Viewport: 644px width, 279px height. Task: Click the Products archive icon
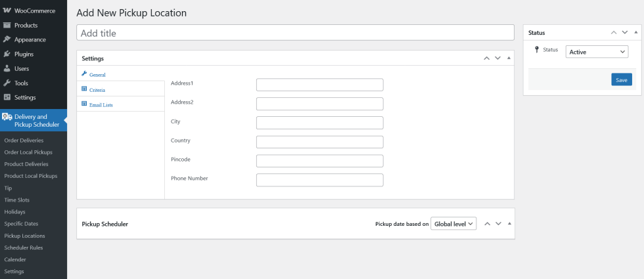pyautogui.click(x=7, y=25)
